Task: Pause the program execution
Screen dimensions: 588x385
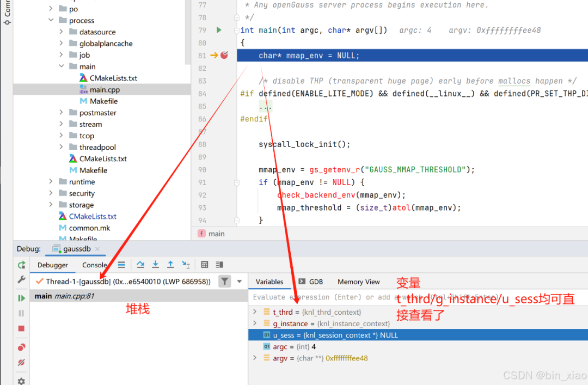Action: coord(21,313)
